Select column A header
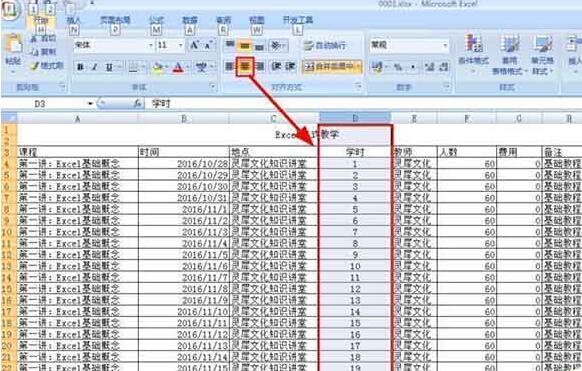Screen dimensions: 582x371 [x=77, y=118]
